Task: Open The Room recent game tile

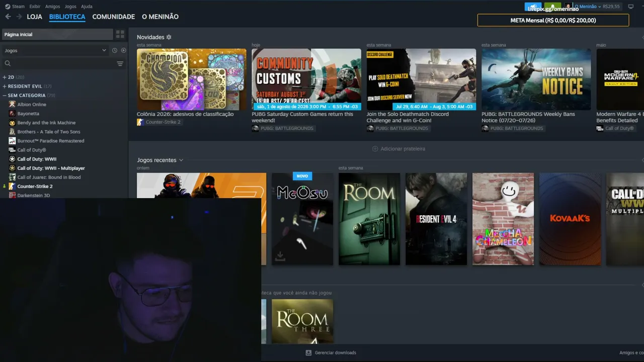Action: 369,219
